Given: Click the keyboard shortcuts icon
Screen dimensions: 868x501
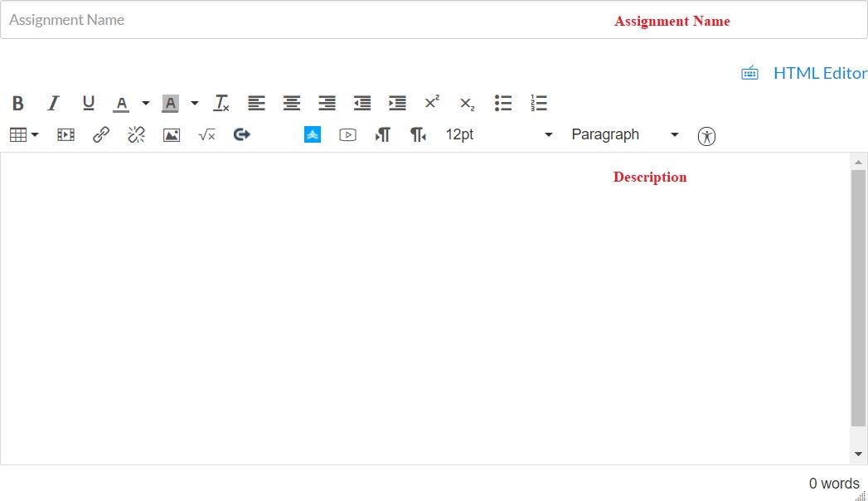Looking at the screenshot, I should pyautogui.click(x=750, y=72).
